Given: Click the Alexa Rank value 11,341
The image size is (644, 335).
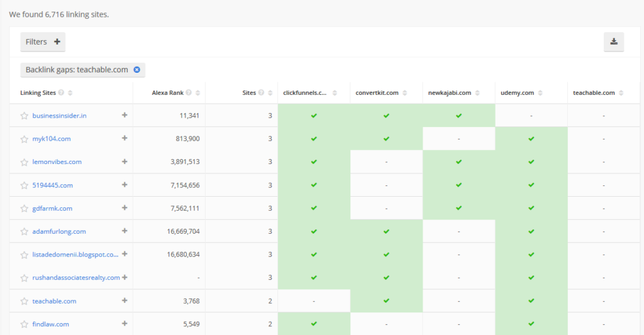Looking at the screenshot, I should pos(189,116).
